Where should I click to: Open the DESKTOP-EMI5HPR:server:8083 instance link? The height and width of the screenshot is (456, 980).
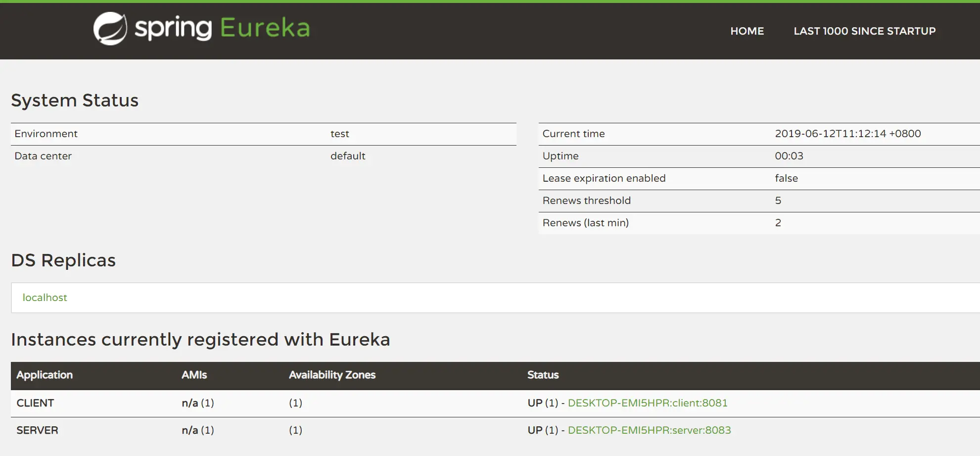pyautogui.click(x=649, y=430)
